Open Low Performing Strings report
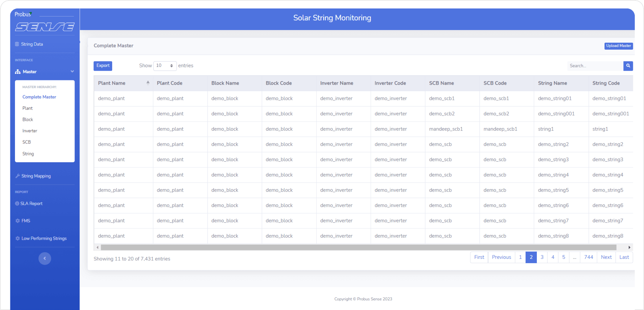The width and height of the screenshot is (644, 310). (44, 238)
